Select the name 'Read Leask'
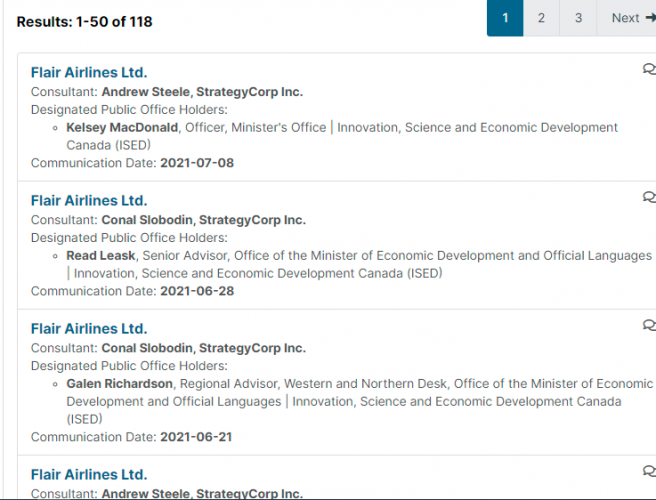The width and height of the screenshot is (656, 500). [x=101, y=256]
